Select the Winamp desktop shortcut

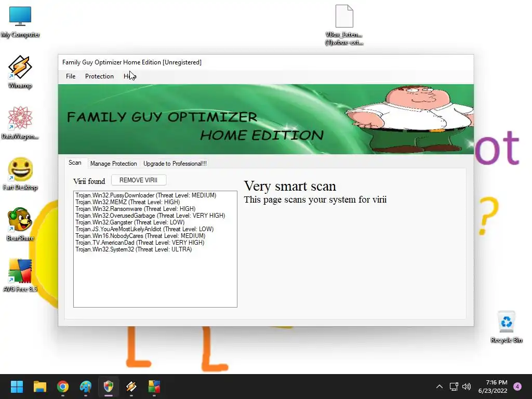(x=20, y=72)
